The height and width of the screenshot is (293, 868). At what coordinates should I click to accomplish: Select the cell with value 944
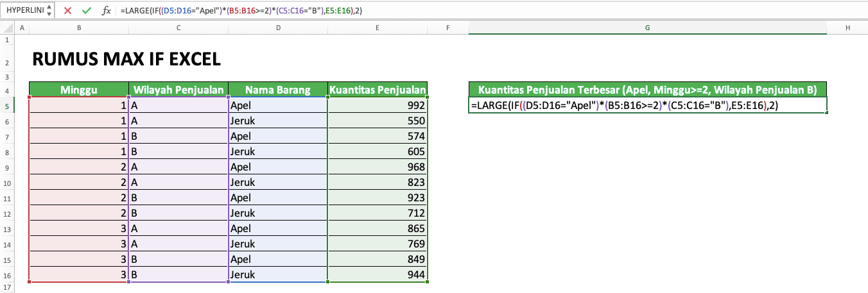click(x=378, y=274)
